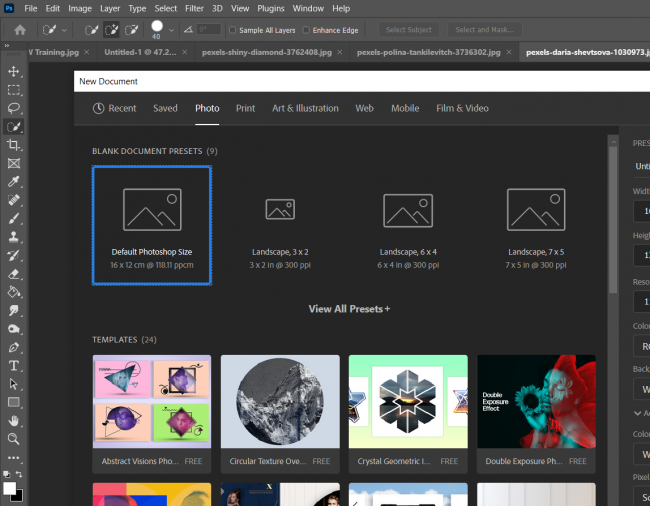The image size is (650, 506).
Task: Close the Untitled-1 document tab
Action: tap(184, 52)
